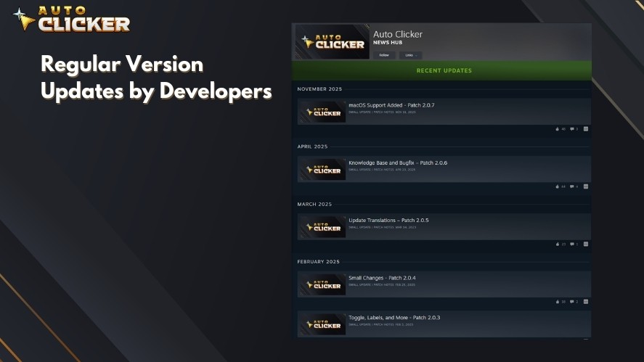Screen dimensions: 644x362
Task: Click the Auto Clicker logo in the slide's corner
Action: point(72,18)
